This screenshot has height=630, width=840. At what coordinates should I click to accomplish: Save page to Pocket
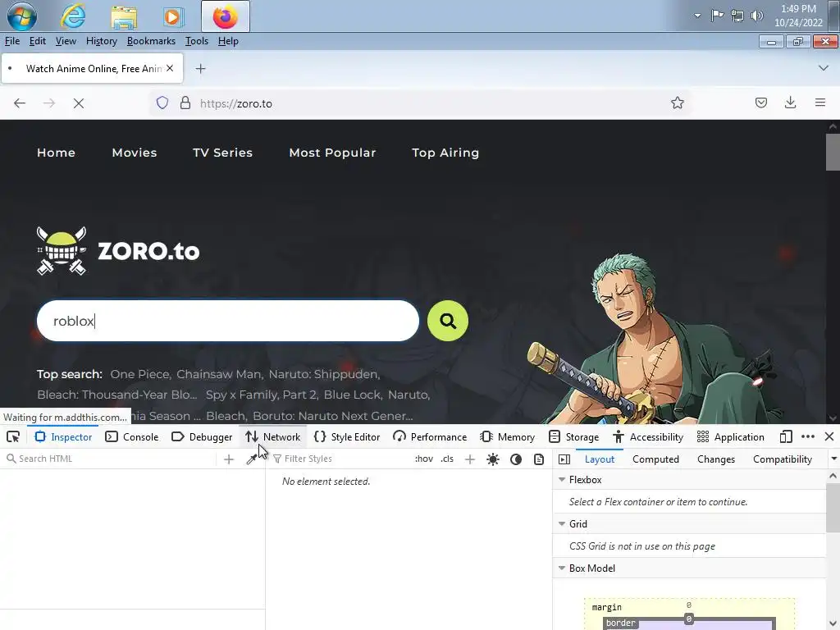click(x=760, y=103)
